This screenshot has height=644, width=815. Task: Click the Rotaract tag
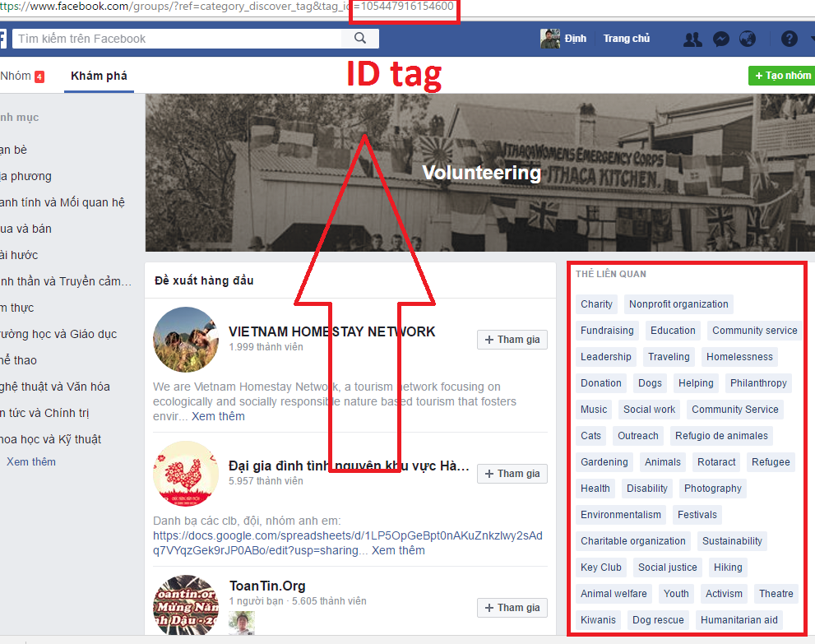716,462
